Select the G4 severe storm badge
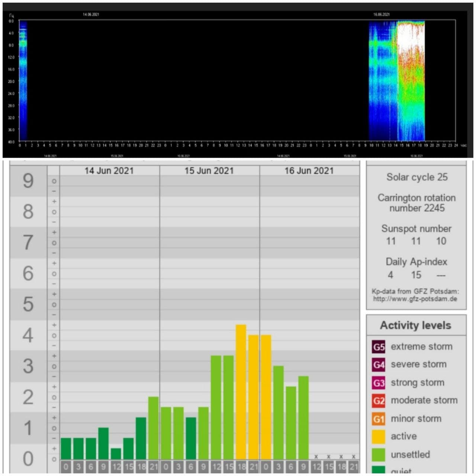The height and width of the screenshot is (476, 476). pos(378,365)
